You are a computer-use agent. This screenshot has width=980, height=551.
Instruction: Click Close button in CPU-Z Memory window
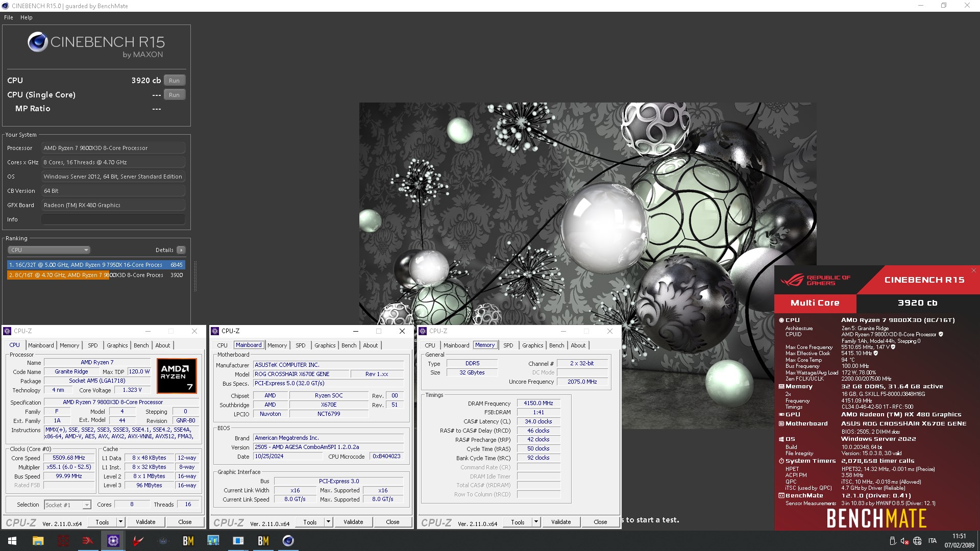pos(600,522)
